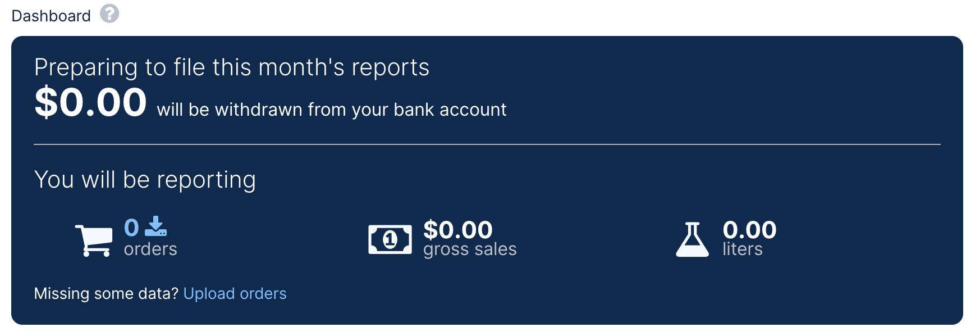The image size is (980, 336).
Task: Select the "Preparing to file this month's reports" heading
Action: (231, 67)
